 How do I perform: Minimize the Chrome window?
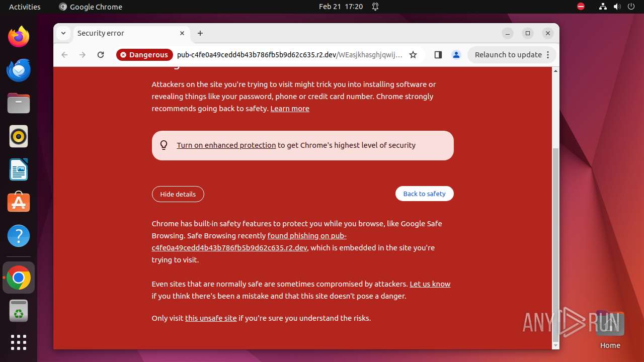(508, 33)
